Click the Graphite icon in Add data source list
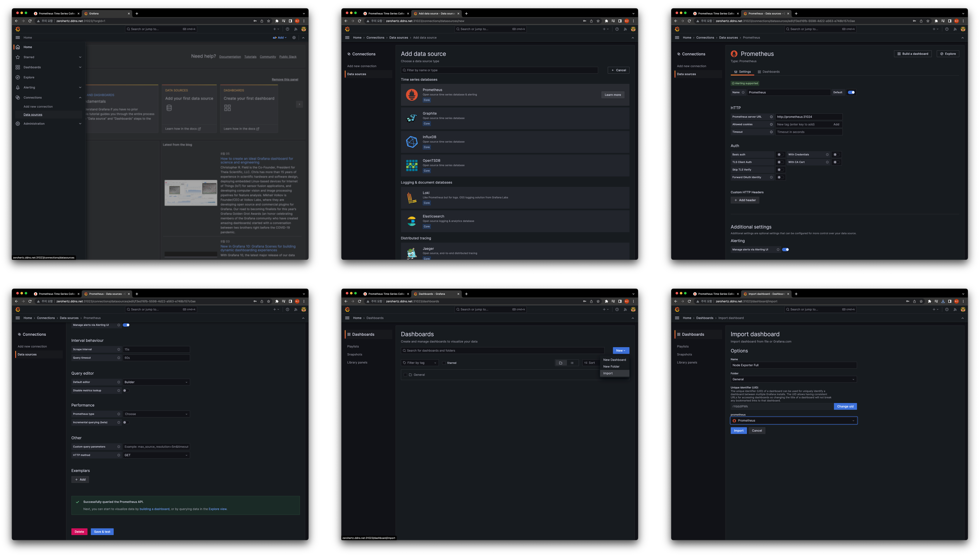This screenshot has height=556, width=980. point(411,118)
